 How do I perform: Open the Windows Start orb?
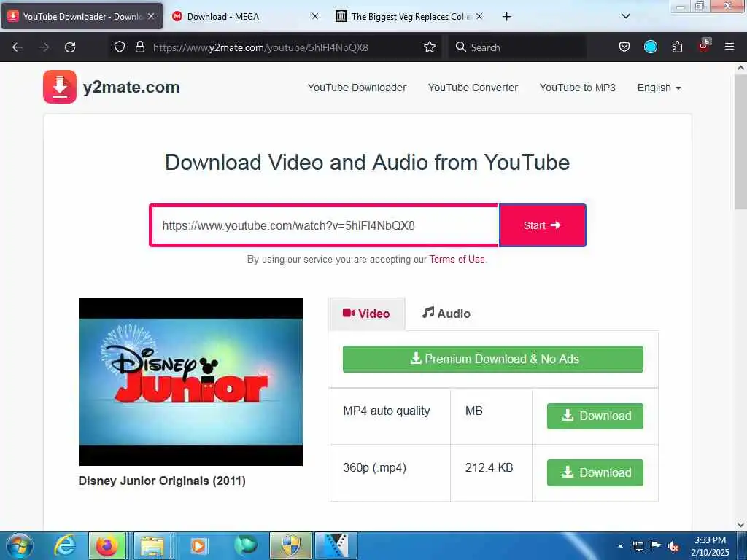19,545
